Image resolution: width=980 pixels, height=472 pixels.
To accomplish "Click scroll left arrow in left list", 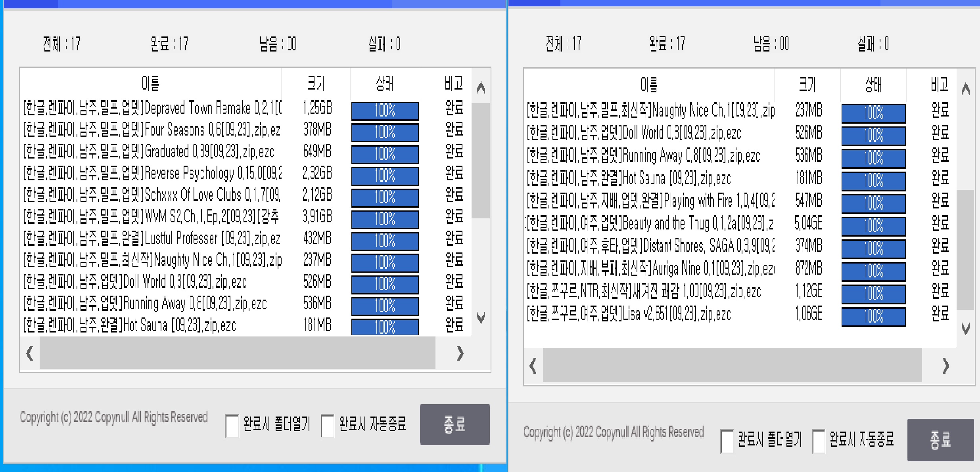I will pos(30,353).
